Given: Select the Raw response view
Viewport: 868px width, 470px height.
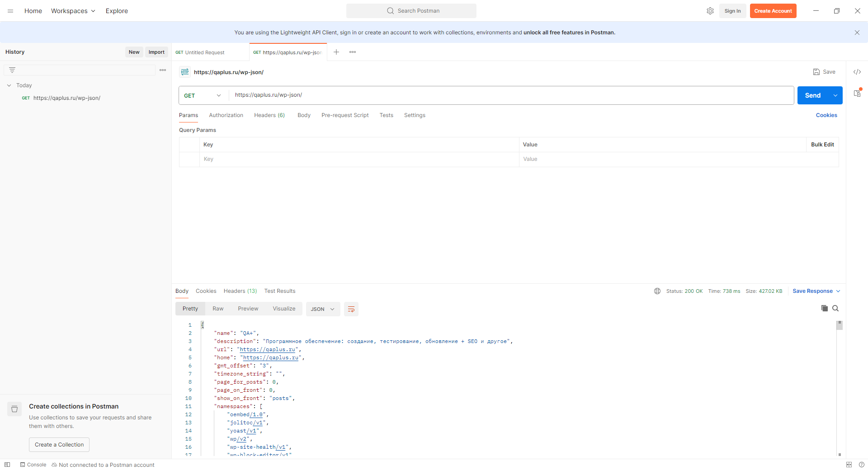Looking at the screenshot, I should (218, 309).
